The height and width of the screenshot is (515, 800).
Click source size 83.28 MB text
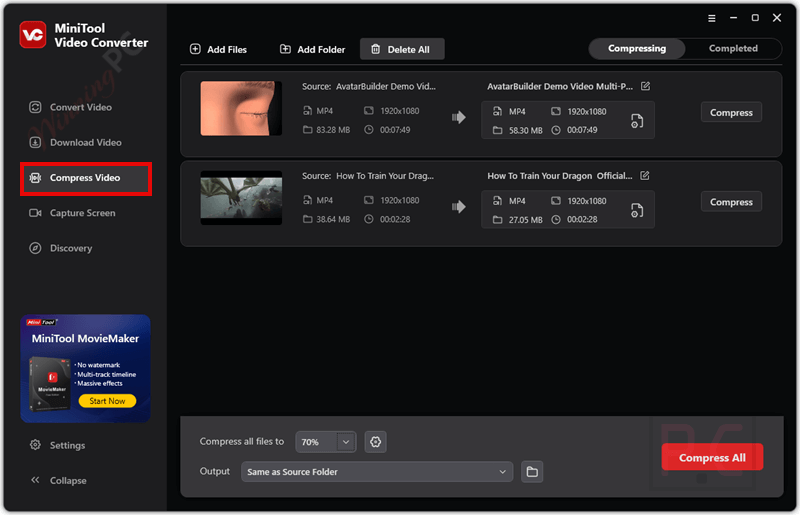[x=333, y=130]
